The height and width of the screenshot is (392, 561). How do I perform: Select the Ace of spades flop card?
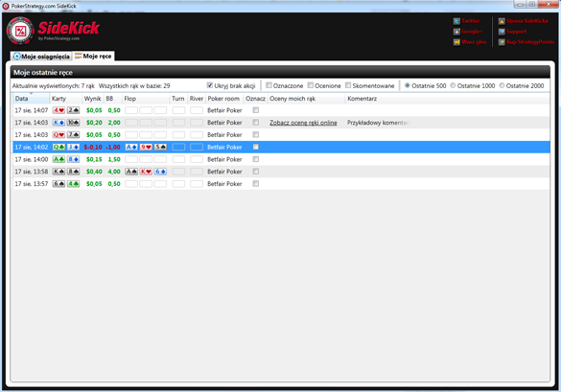coord(131,172)
